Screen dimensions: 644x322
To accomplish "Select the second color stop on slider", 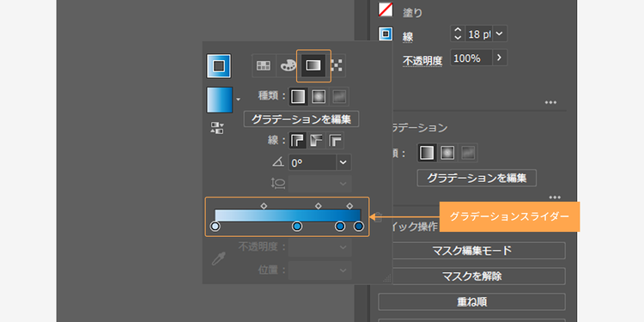I will (297, 227).
